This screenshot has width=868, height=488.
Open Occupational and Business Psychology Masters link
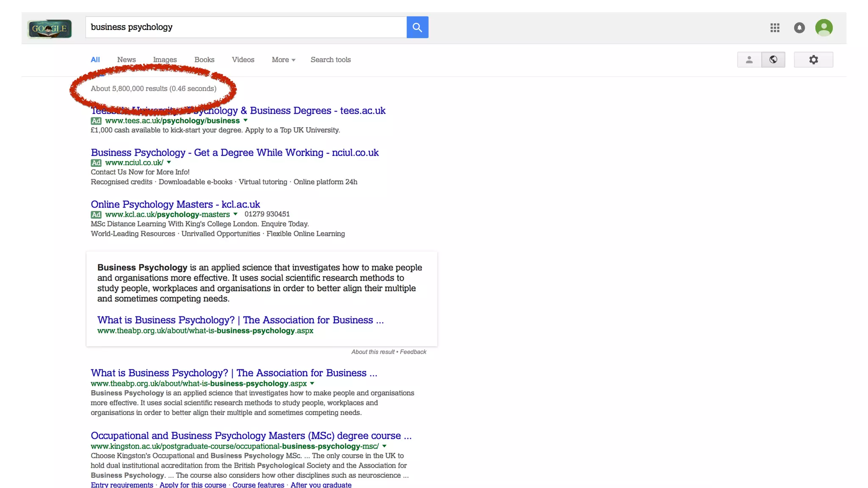coord(250,435)
